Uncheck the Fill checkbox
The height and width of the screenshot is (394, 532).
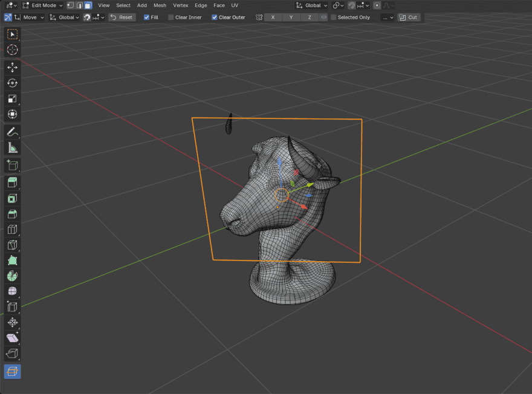146,18
